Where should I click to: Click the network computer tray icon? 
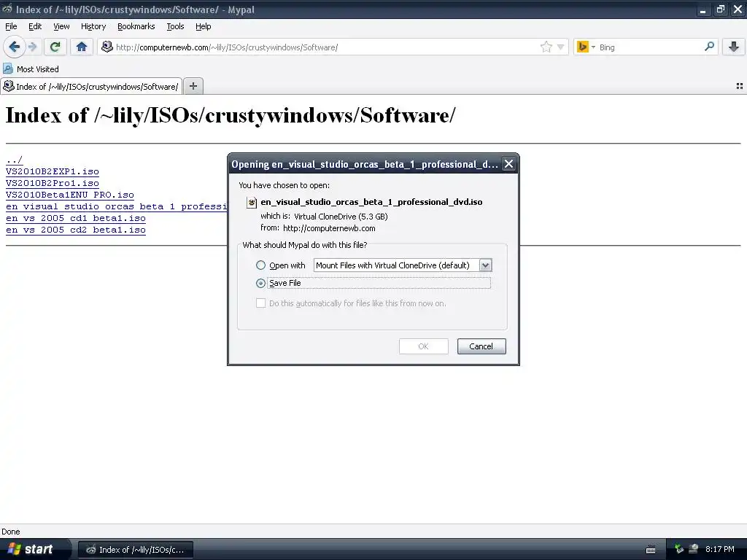694,549
